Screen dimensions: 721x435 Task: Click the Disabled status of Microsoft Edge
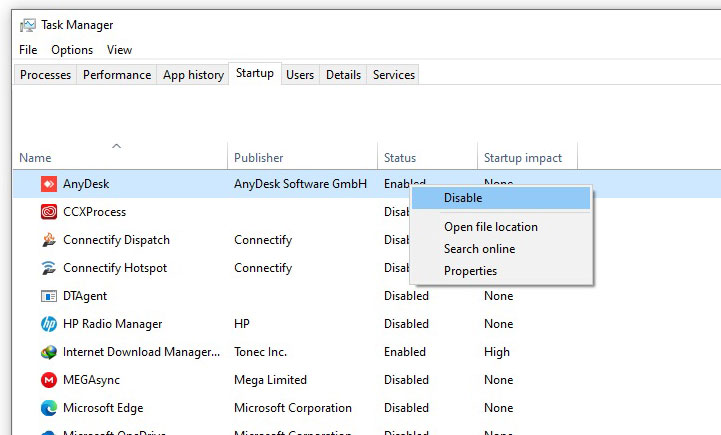[406, 408]
